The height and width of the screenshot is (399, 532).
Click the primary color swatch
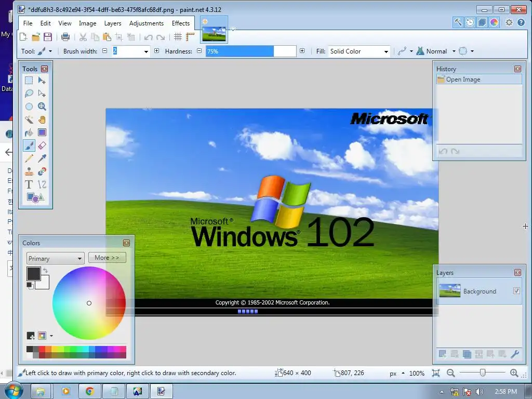34,274
